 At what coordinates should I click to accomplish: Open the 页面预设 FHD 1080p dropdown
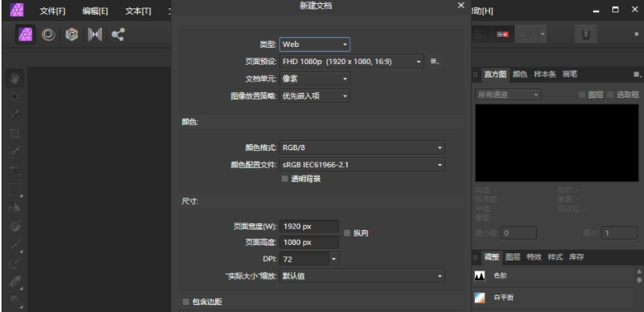click(352, 62)
